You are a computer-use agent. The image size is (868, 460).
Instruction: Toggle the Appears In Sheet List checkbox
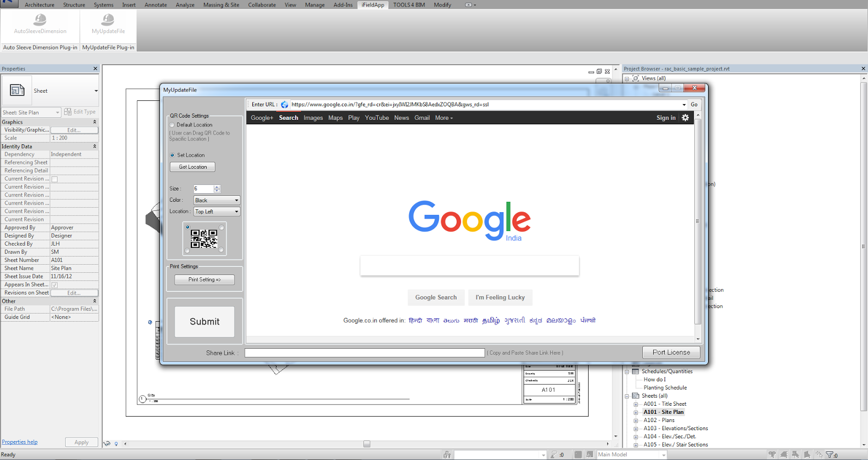54,285
